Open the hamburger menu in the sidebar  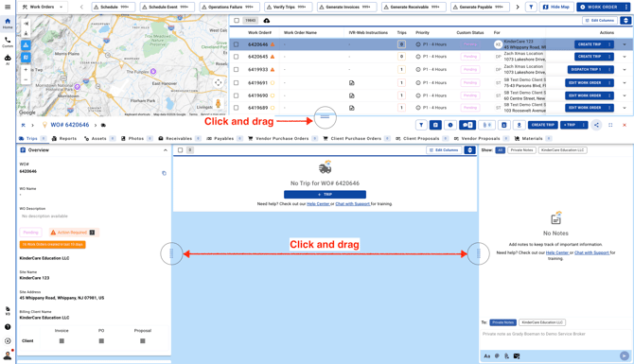(8, 7)
